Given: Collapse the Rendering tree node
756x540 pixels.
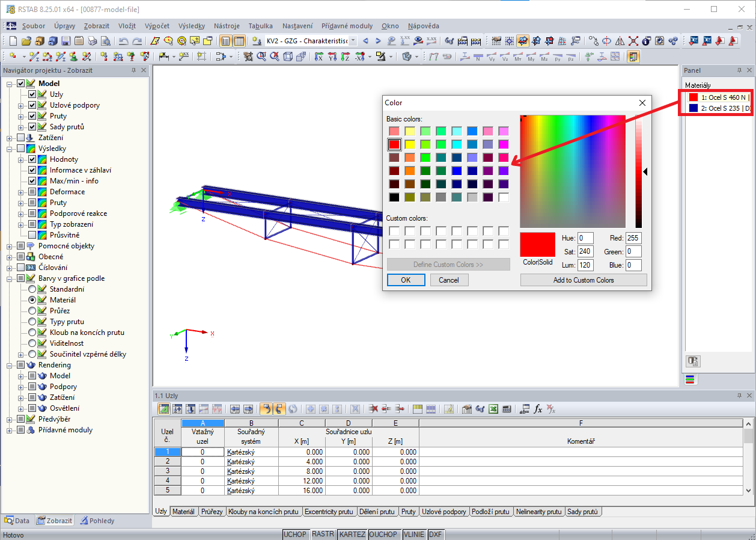Looking at the screenshot, I should pos(10,365).
